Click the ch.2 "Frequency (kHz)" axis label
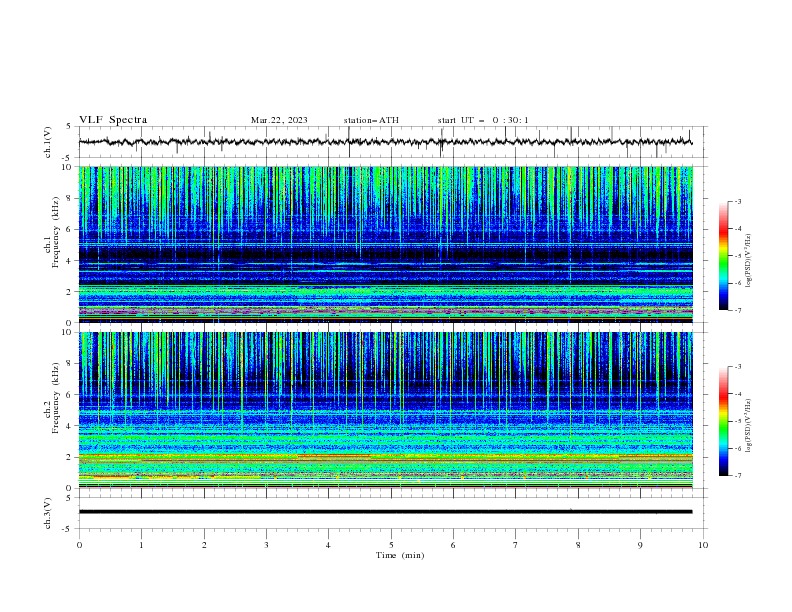Screen dimensions: 792x612 pyautogui.click(x=56, y=397)
